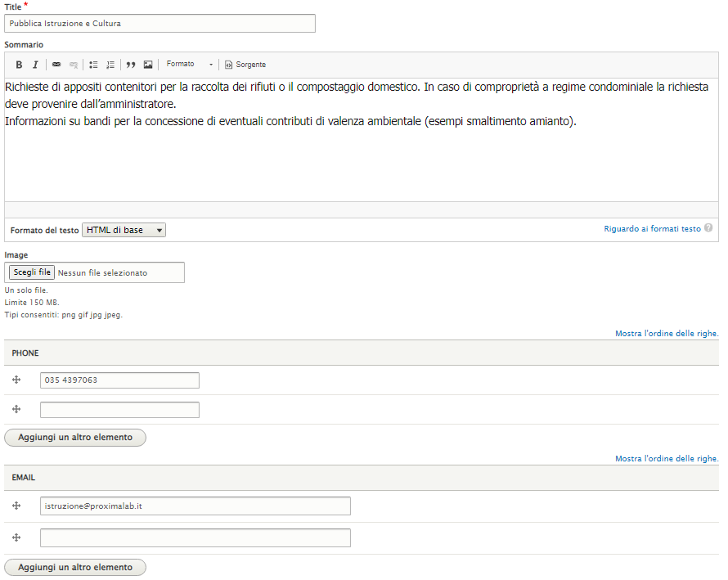Open the Formato paragraph style dropdown
Screen dimensions: 728x580
[x=189, y=65]
